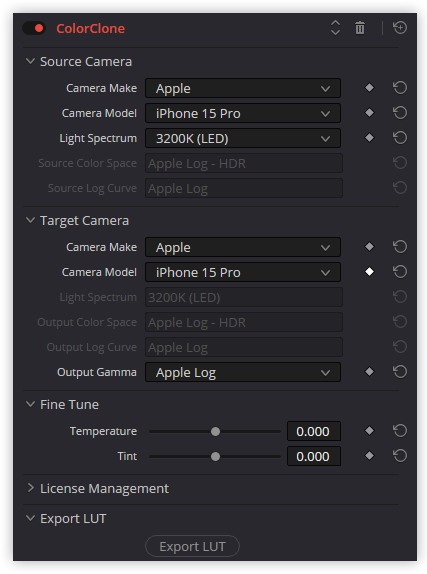Reset the Temperature value
The height and width of the screenshot is (574, 427).
[400, 431]
